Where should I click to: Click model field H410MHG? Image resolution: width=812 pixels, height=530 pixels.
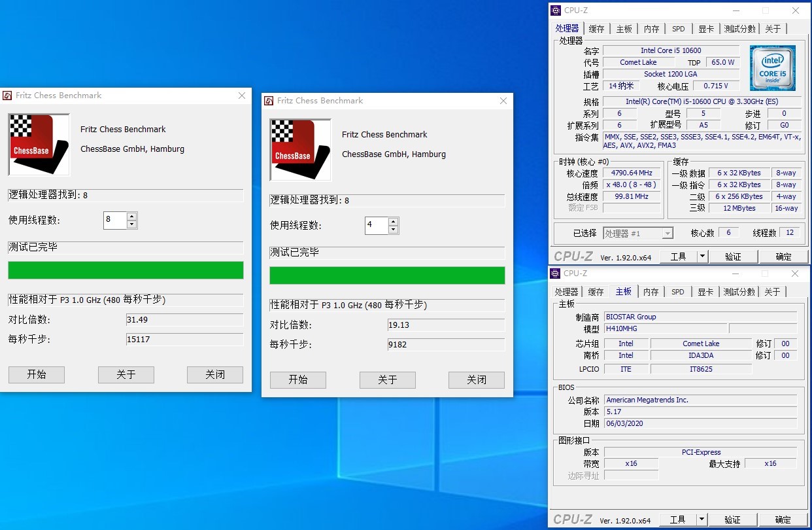(665, 328)
